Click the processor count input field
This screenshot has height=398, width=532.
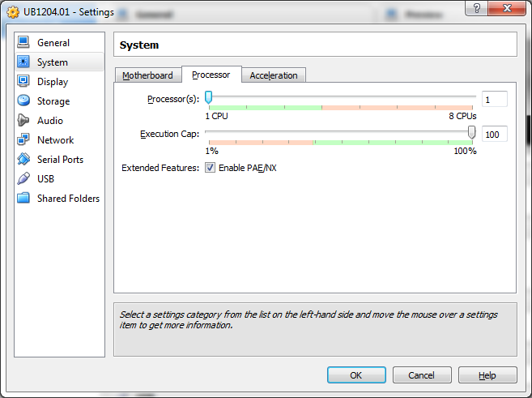click(494, 100)
